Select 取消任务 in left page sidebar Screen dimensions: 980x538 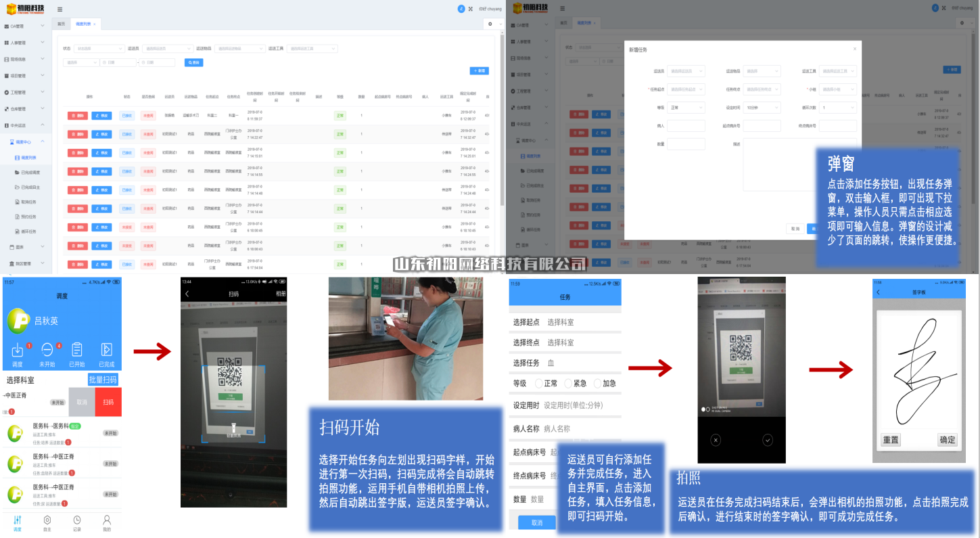[27, 202]
